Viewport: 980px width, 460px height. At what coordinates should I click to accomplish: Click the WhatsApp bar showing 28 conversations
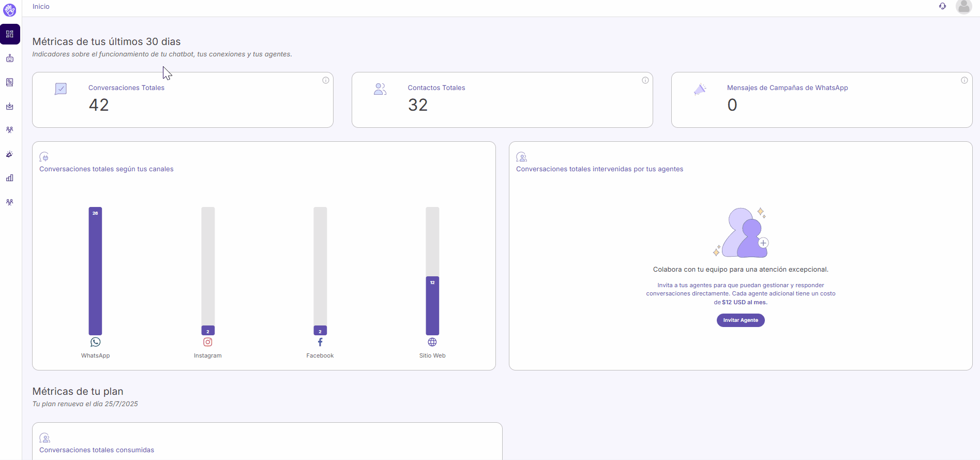click(x=95, y=271)
